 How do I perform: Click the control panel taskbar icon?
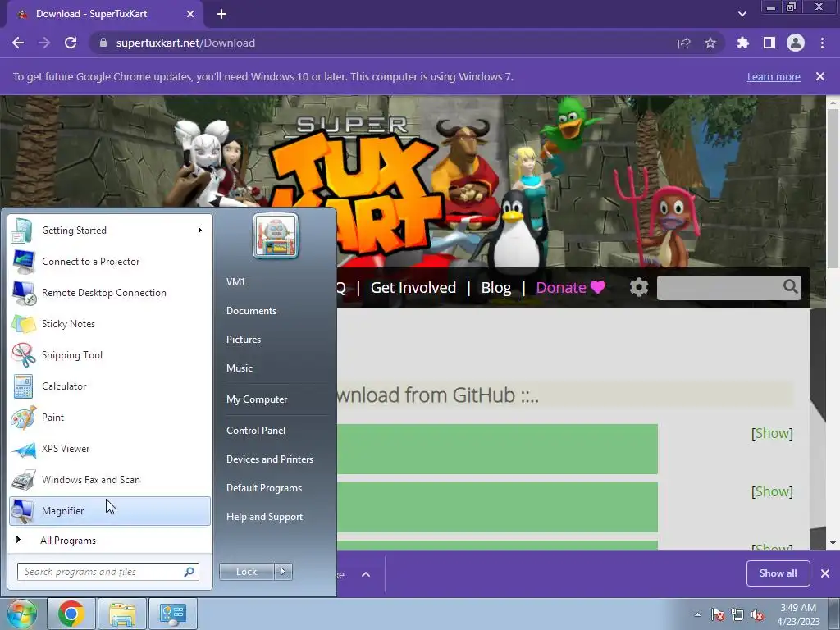tap(172, 614)
